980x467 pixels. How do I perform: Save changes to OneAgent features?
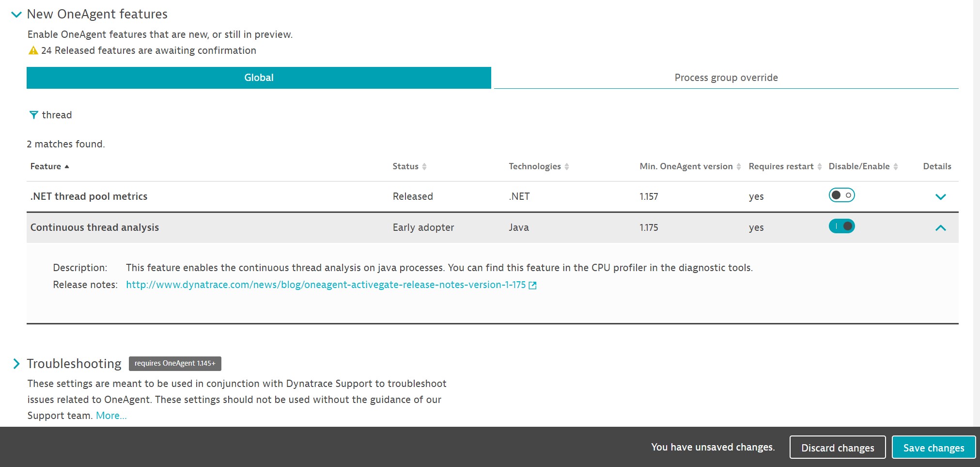933,448
